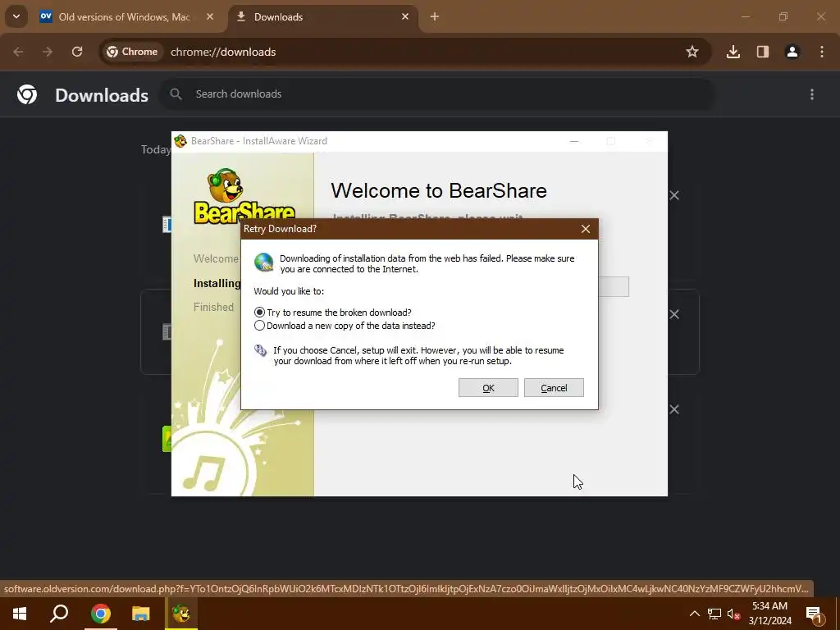Image resolution: width=840 pixels, height=630 pixels.
Task: Click the 'Finished' step in wizard sidebar
Action: click(x=214, y=307)
